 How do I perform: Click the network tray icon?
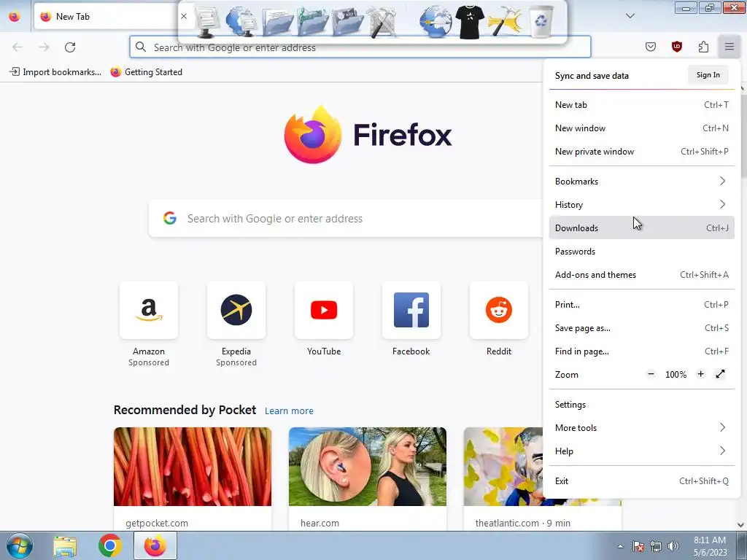click(x=656, y=546)
